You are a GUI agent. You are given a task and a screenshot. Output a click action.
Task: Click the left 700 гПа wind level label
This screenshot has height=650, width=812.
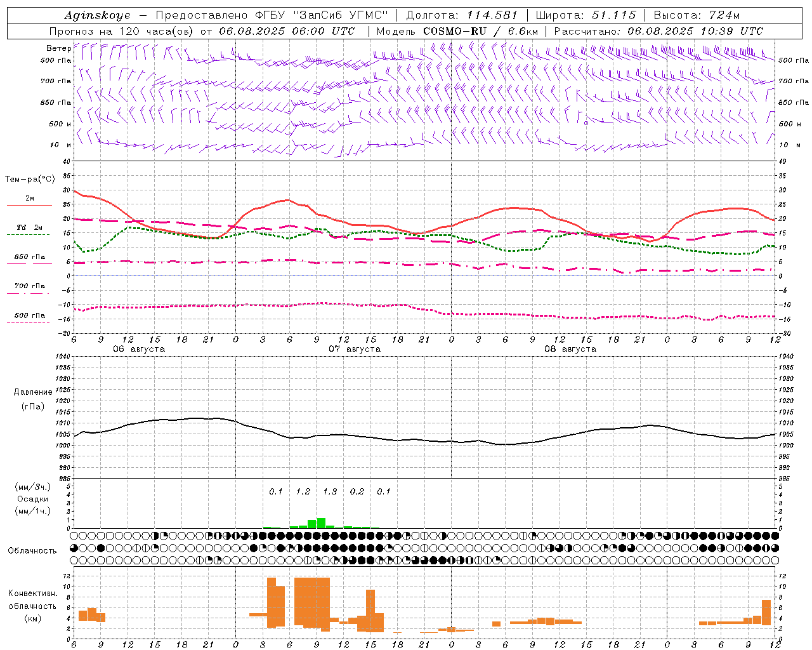coord(56,81)
